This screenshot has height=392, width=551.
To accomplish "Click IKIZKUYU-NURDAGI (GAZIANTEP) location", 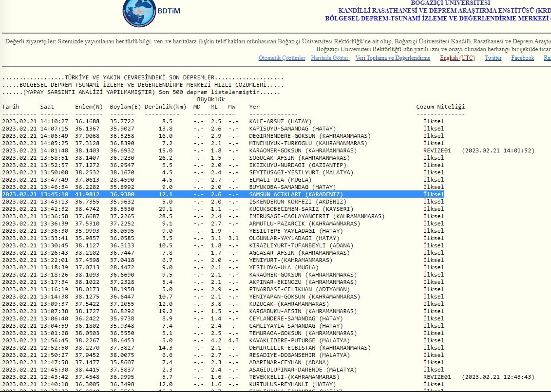I will [x=298, y=165].
